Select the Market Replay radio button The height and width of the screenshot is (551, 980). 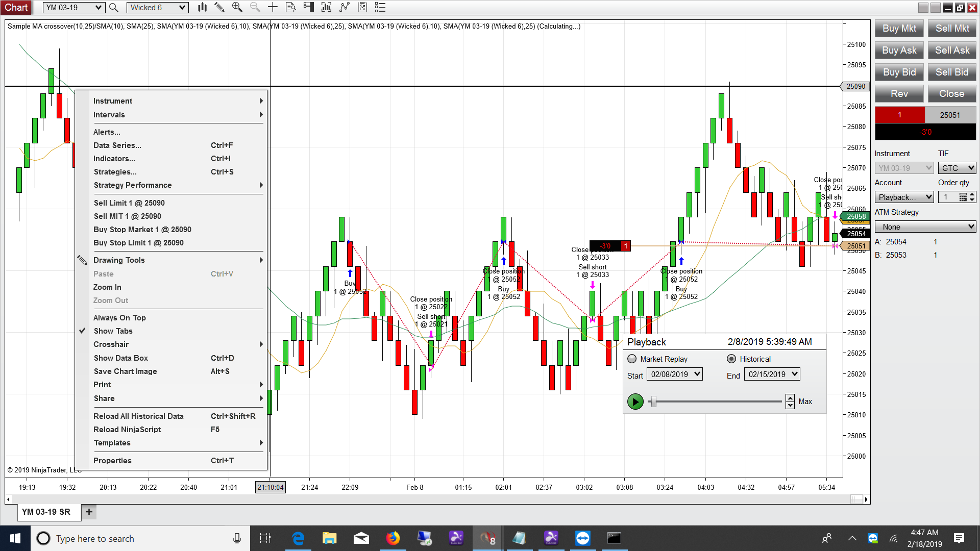[632, 359]
